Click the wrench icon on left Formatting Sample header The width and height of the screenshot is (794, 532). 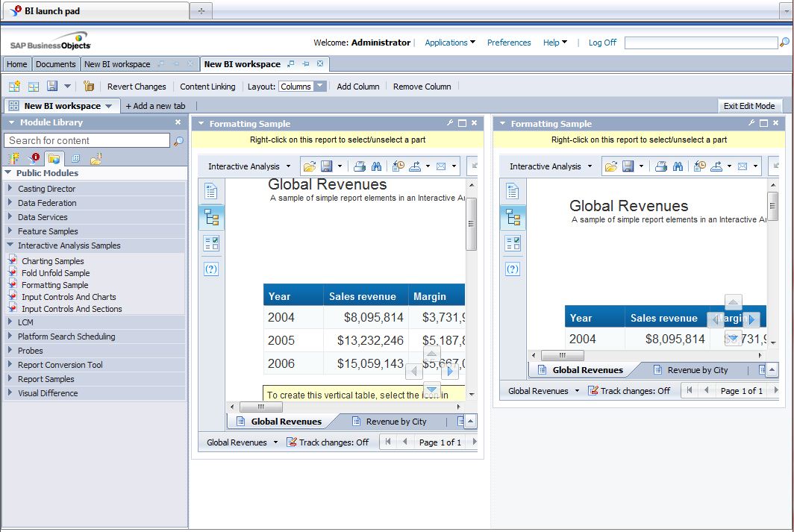[450, 123]
